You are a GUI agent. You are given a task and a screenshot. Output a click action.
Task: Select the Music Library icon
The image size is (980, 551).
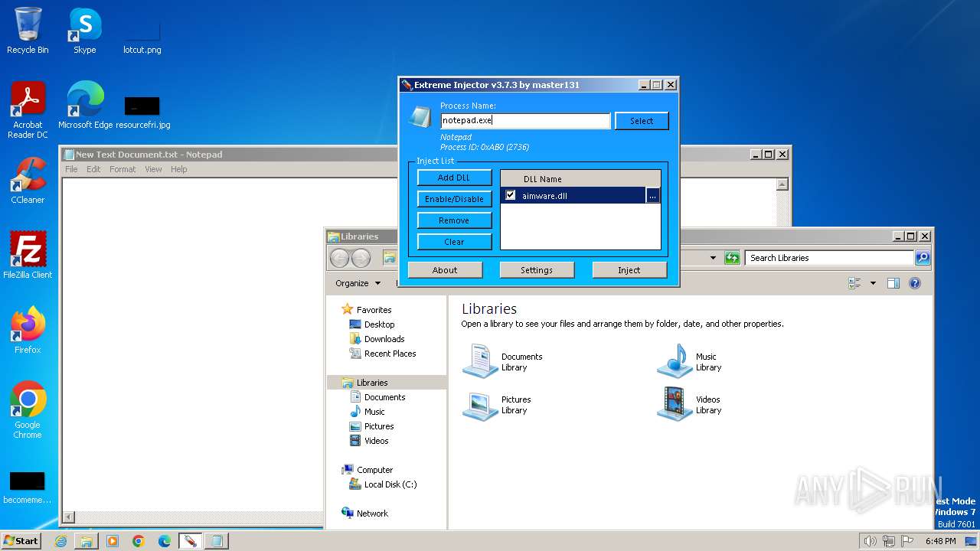point(675,361)
